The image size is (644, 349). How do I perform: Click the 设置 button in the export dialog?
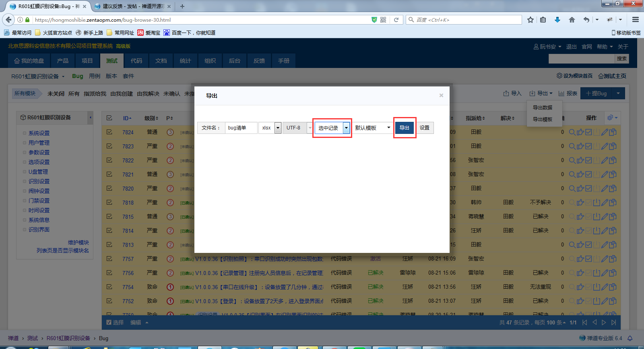[x=425, y=128]
